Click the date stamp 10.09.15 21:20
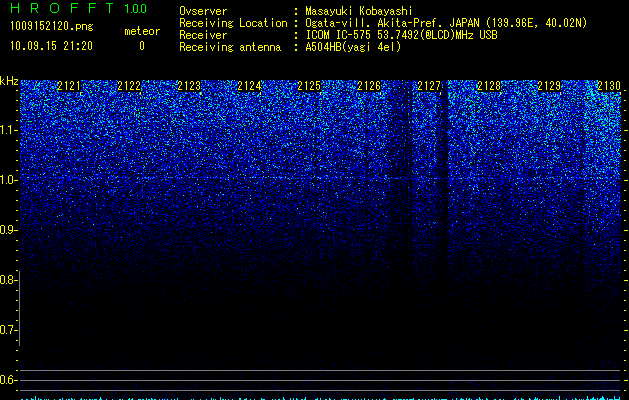The height and width of the screenshot is (400, 629). tap(51, 46)
